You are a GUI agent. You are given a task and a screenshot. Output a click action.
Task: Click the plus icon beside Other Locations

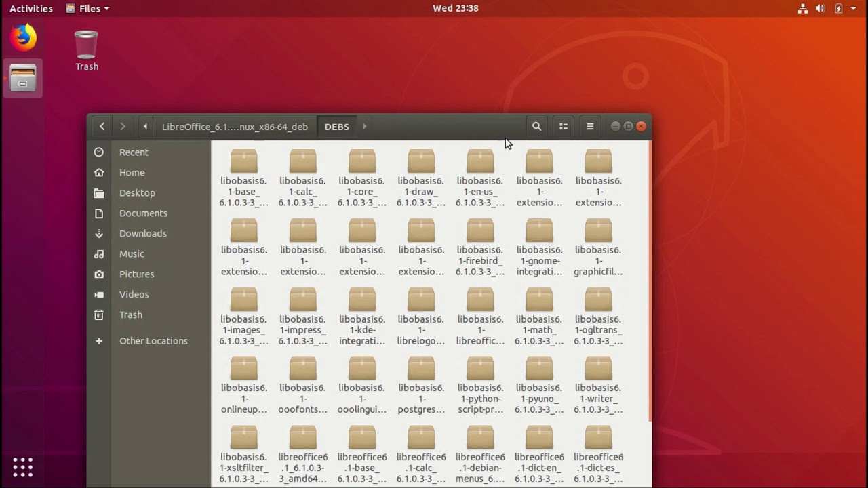click(x=99, y=341)
